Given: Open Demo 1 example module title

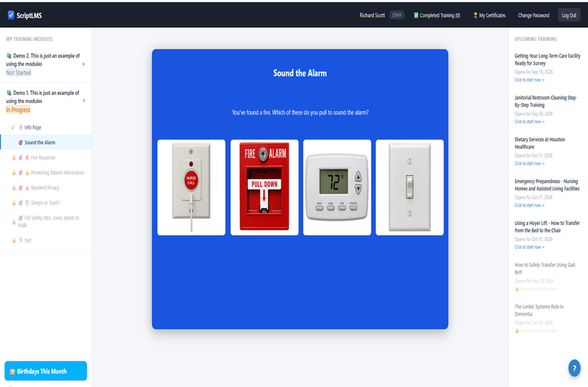Looking at the screenshot, I should (x=43, y=97).
